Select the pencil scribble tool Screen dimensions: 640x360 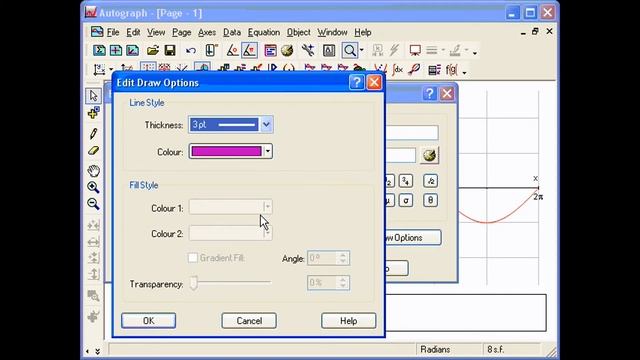(93, 133)
